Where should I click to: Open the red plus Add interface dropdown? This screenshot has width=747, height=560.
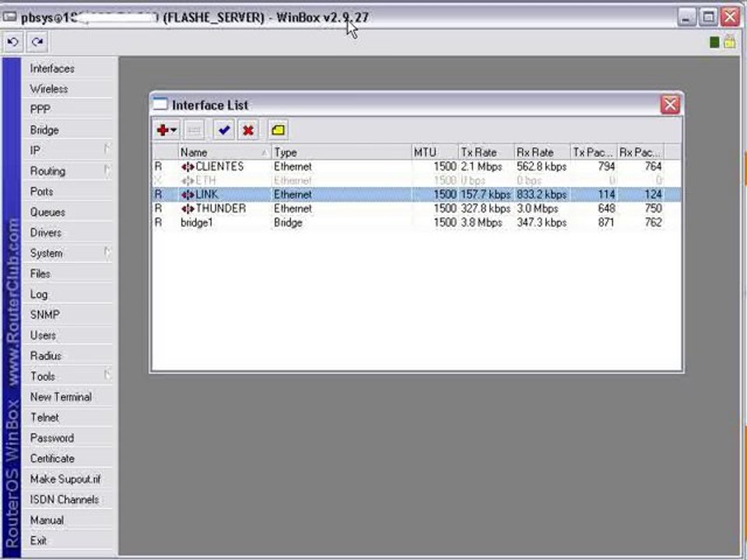pos(167,130)
